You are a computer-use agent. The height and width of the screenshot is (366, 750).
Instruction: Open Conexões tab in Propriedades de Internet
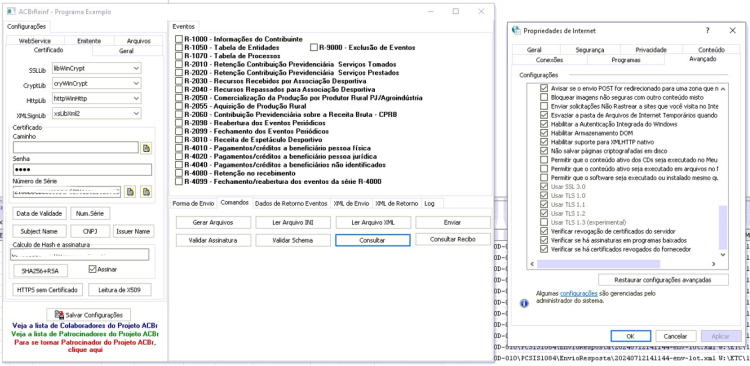click(x=550, y=60)
